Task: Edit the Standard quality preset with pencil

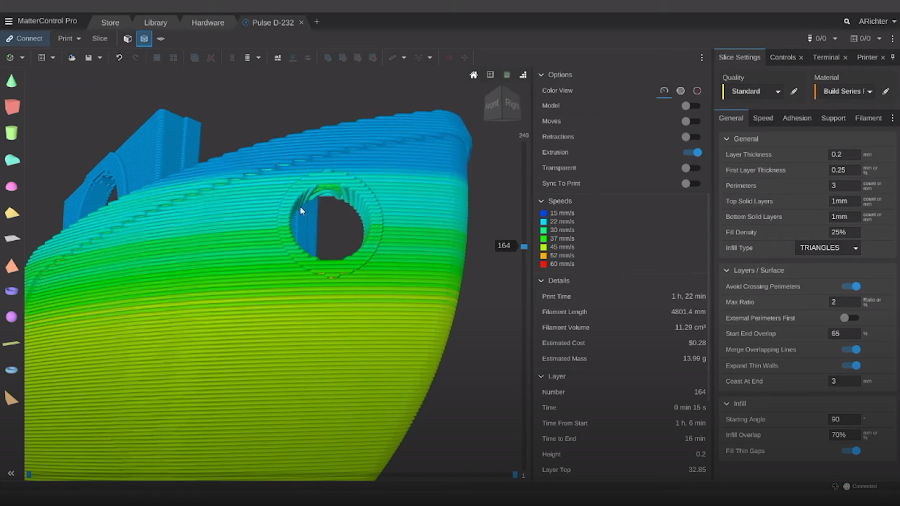Action: 794,91
